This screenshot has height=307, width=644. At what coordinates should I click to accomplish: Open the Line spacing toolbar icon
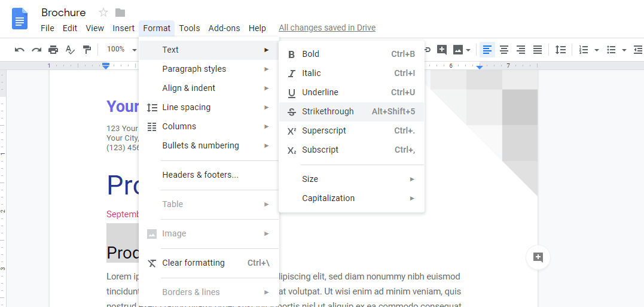[x=560, y=50]
